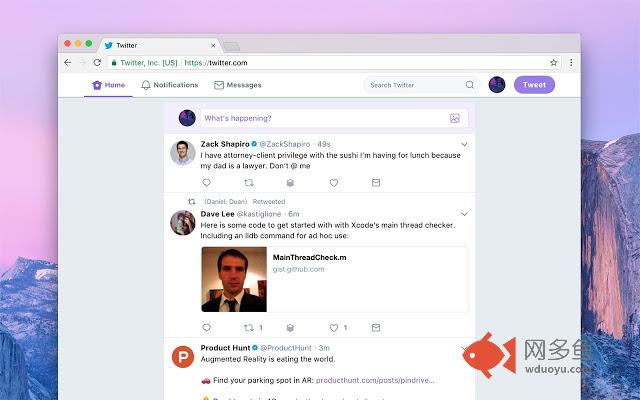Click the Search Twitter field
The width and height of the screenshot is (640, 400).
point(415,85)
